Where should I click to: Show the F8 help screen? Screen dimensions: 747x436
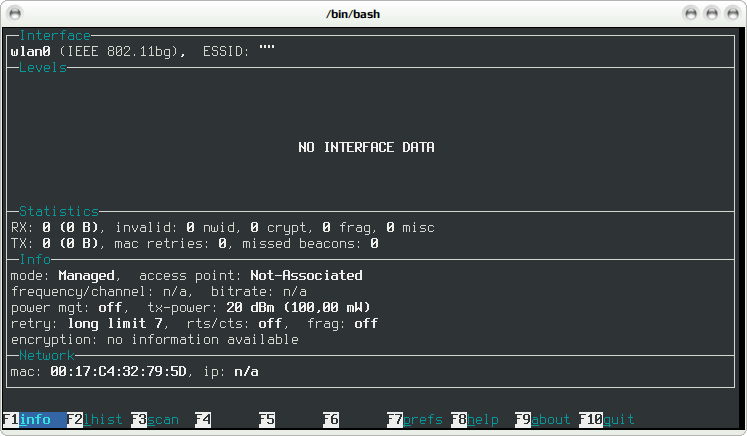475,420
